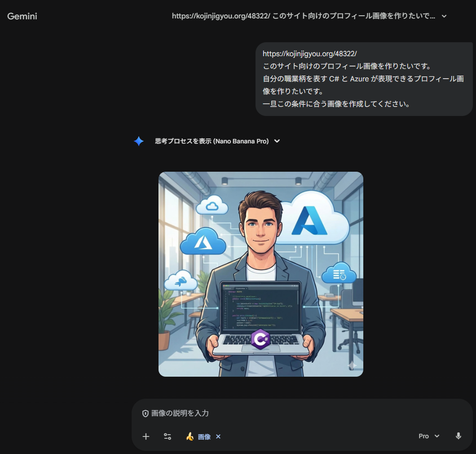Click the plus icon to add files

click(146, 436)
